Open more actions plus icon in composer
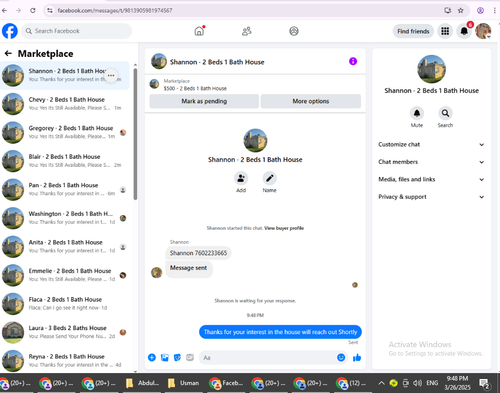 [x=152, y=358]
